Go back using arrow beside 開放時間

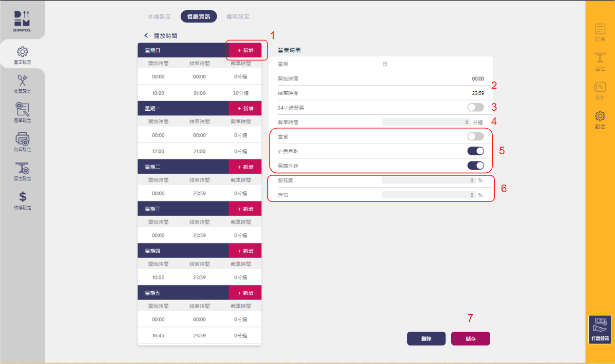(146, 36)
